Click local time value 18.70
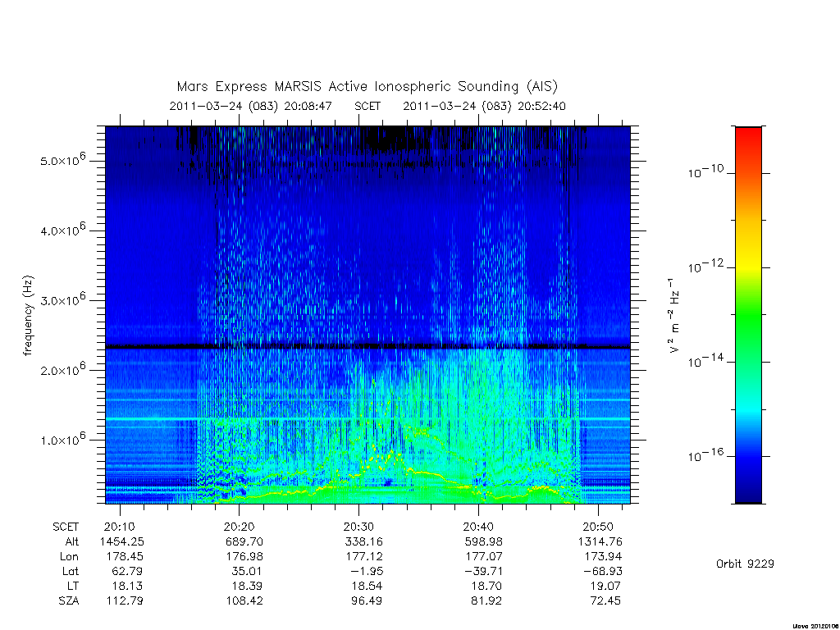The image size is (840, 630). pos(486,586)
